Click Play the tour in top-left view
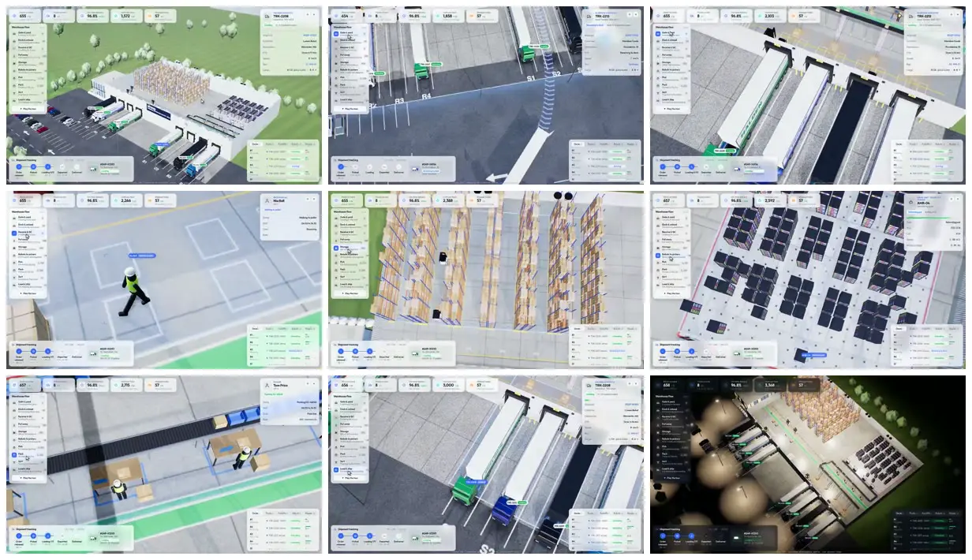This screenshot has width=972, height=560. point(27,108)
